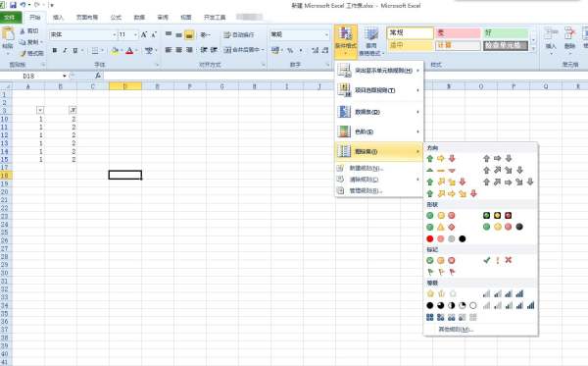This screenshot has height=366, width=588.
Task: Apply italic formatting
Action: point(65,50)
